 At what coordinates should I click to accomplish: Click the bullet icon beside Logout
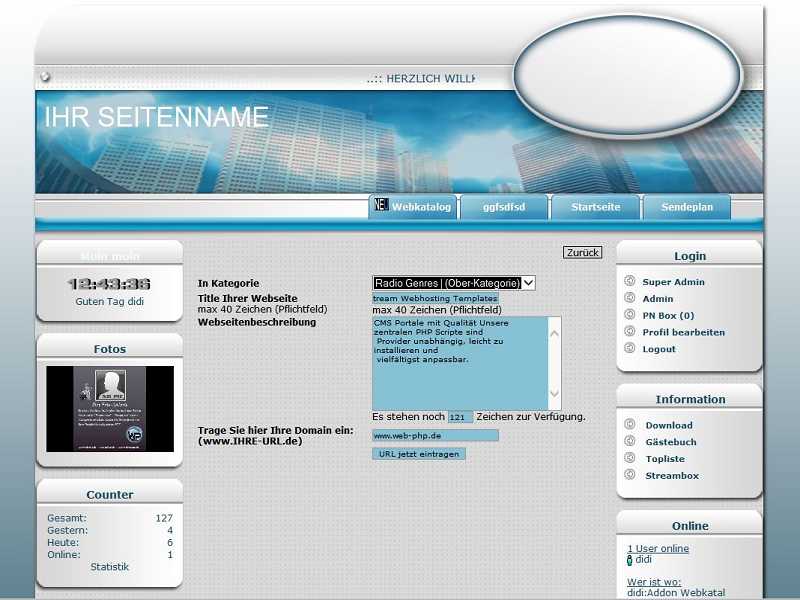630,348
